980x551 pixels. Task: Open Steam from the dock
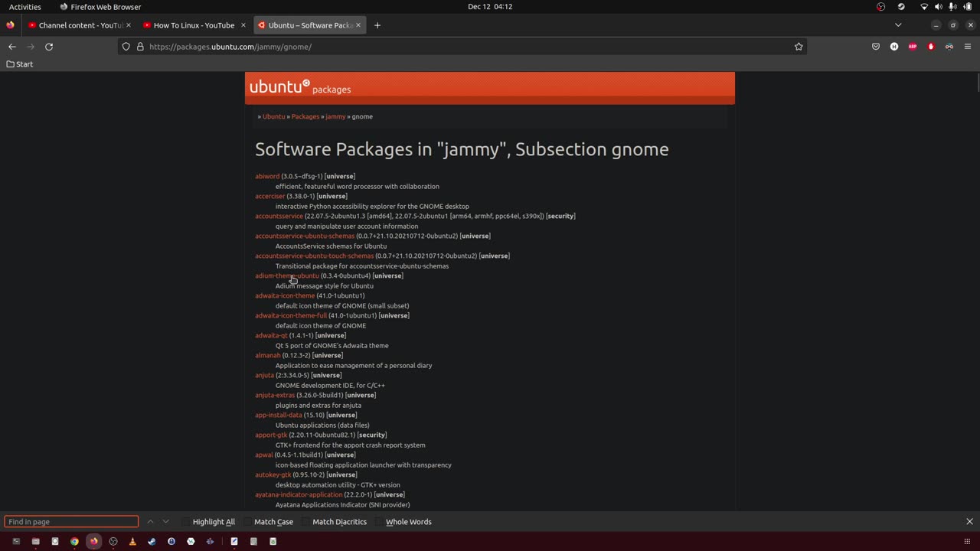click(152, 541)
